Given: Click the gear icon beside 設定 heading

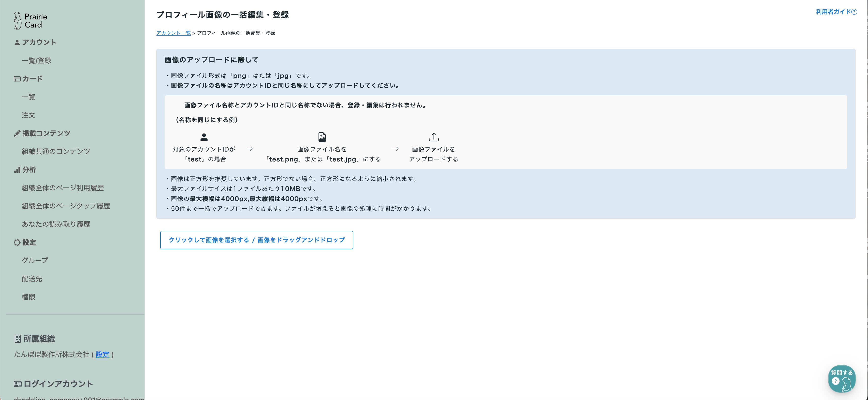Looking at the screenshot, I should pos(17,242).
